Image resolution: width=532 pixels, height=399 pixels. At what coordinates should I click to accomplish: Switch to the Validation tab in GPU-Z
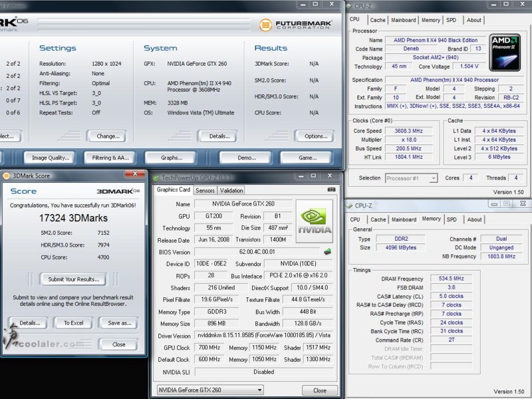(231, 191)
